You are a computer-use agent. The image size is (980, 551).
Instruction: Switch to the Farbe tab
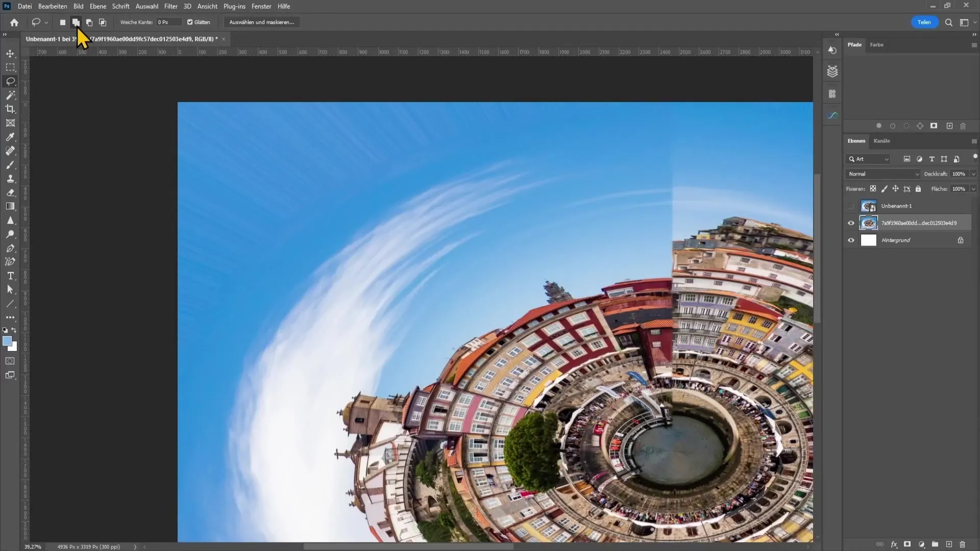point(877,45)
